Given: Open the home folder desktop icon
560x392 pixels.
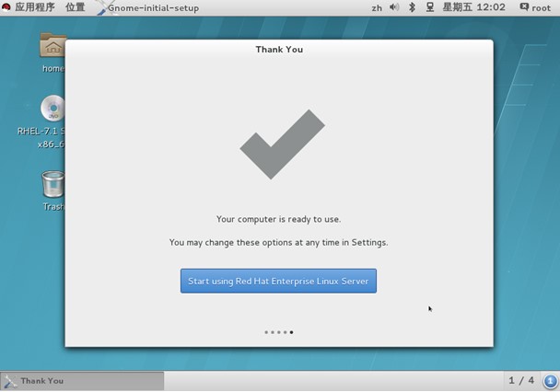Looking at the screenshot, I should (52, 51).
